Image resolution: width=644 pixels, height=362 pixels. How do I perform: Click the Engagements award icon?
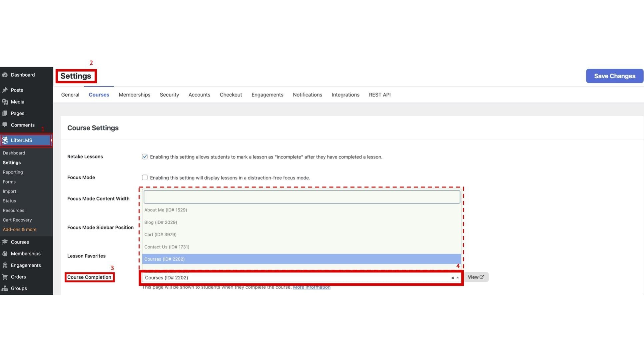(x=5, y=265)
